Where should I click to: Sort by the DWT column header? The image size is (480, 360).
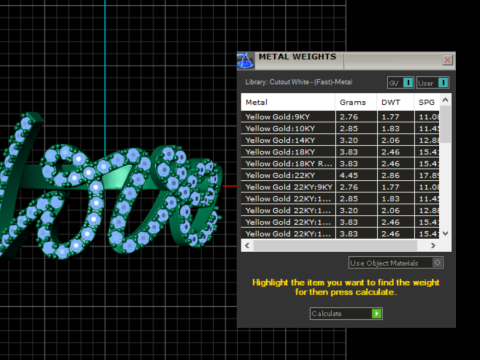click(395, 102)
